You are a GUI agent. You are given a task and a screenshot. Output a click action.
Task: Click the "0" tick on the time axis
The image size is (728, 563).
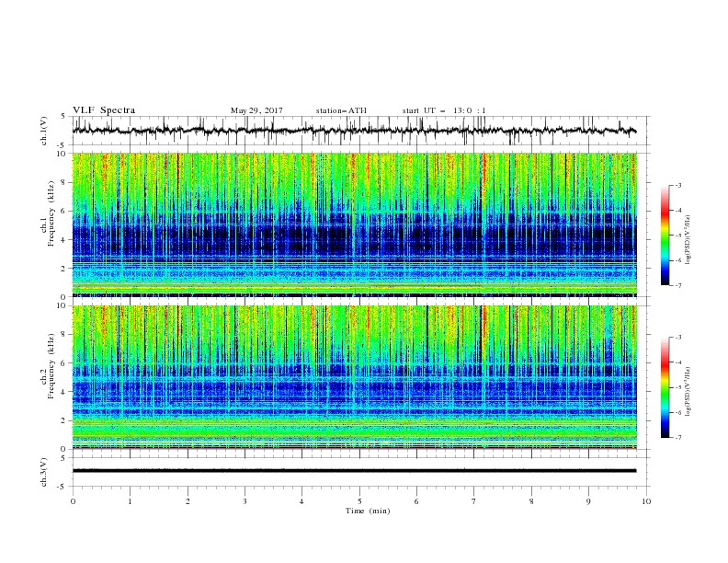coord(73,501)
